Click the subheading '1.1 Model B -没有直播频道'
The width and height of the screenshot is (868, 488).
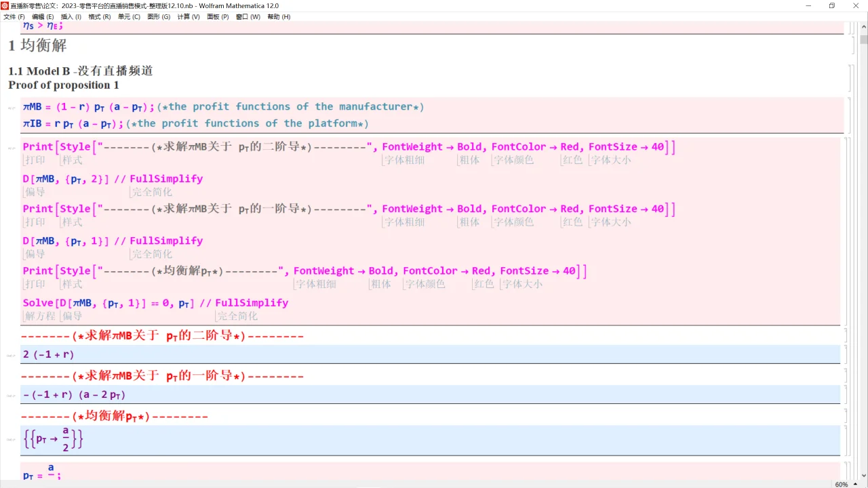81,71
